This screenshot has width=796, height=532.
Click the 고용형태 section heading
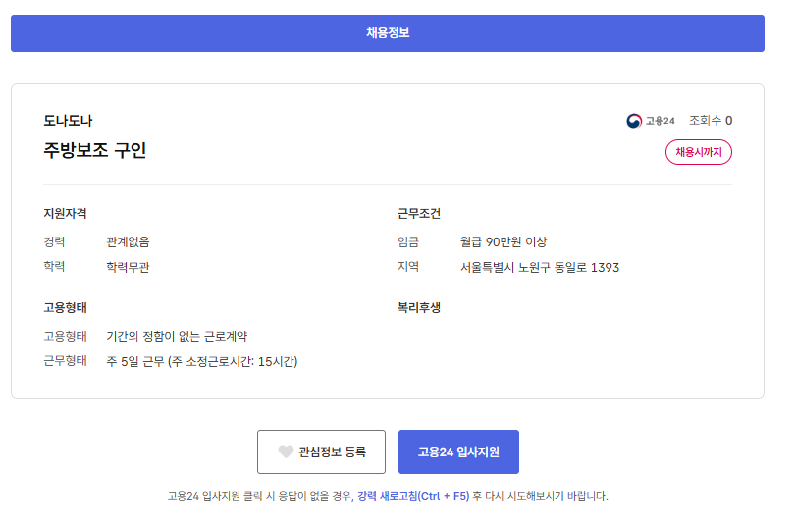(67, 307)
